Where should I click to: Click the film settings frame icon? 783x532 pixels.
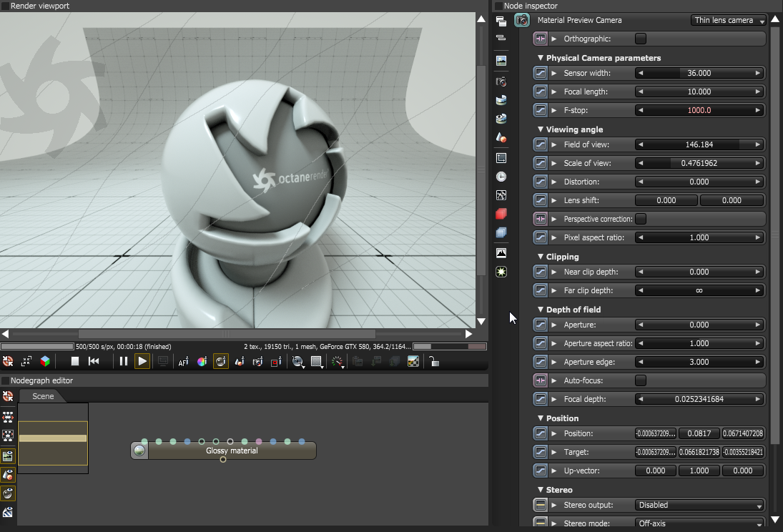pyautogui.click(x=501, y=158)
